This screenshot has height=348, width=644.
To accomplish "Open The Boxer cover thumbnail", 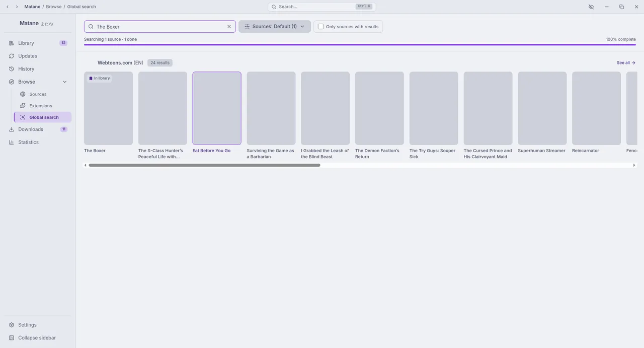I will pos(108,108).
